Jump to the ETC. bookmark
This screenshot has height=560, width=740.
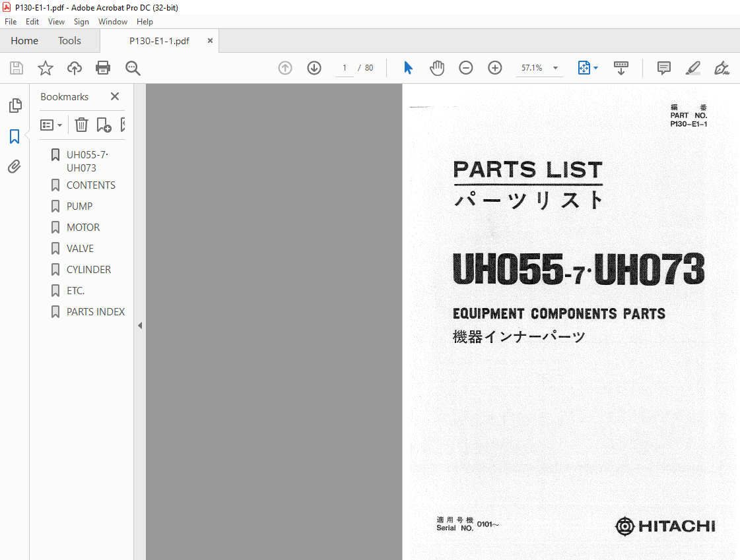pos(75,291)
